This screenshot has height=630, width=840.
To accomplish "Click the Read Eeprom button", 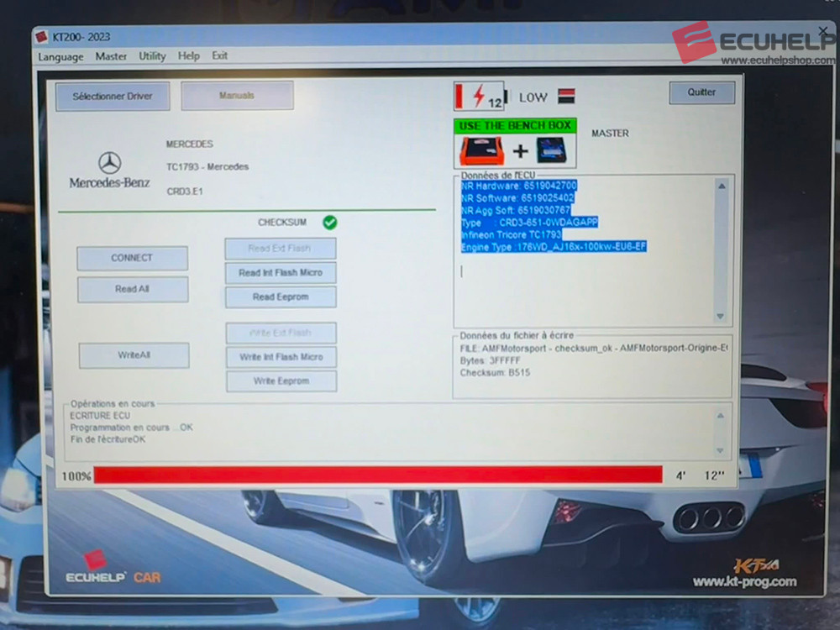I will pyautogui.click(x=281, y=297).
